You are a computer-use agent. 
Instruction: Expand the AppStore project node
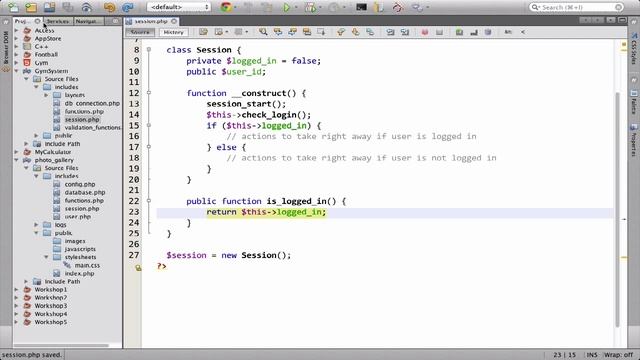(17, 38)
